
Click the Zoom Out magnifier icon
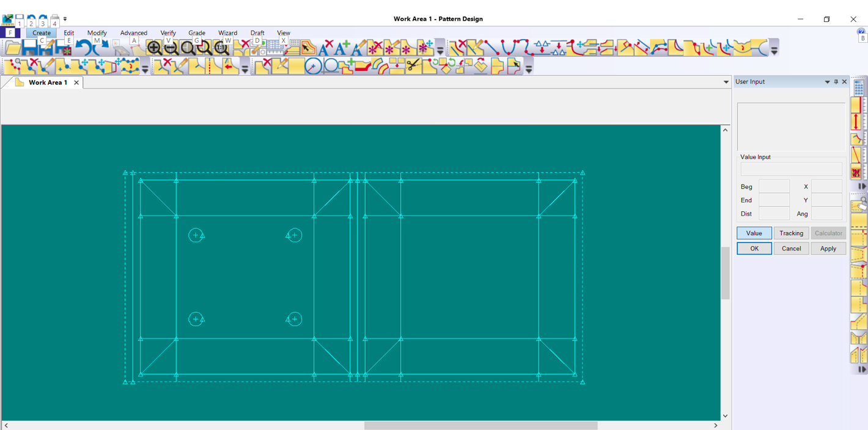171,48
